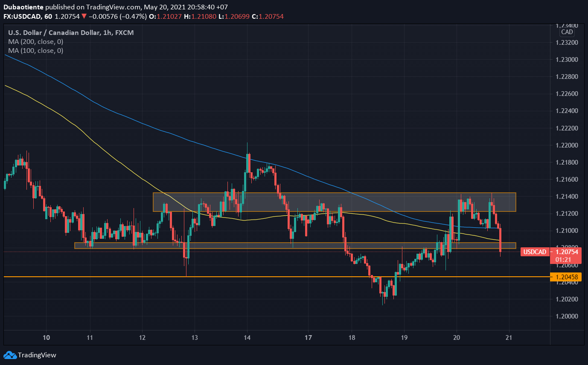The height and width of the screenshot is (365, 588).
Task: Click the date label 13 on time axis
Action: click(195, 337)
